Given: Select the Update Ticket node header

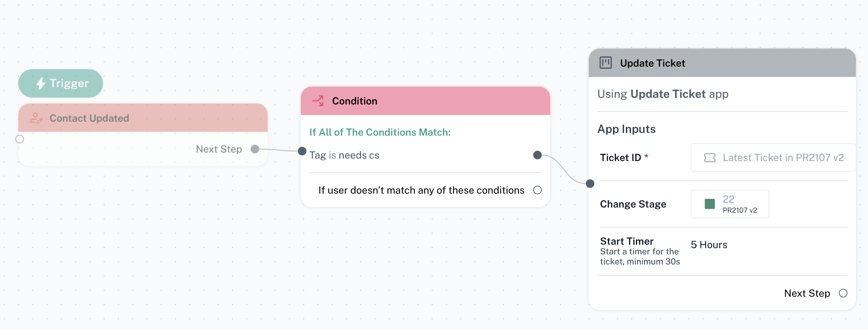Looking at the screenshot, I should click(x=722, y=63).
